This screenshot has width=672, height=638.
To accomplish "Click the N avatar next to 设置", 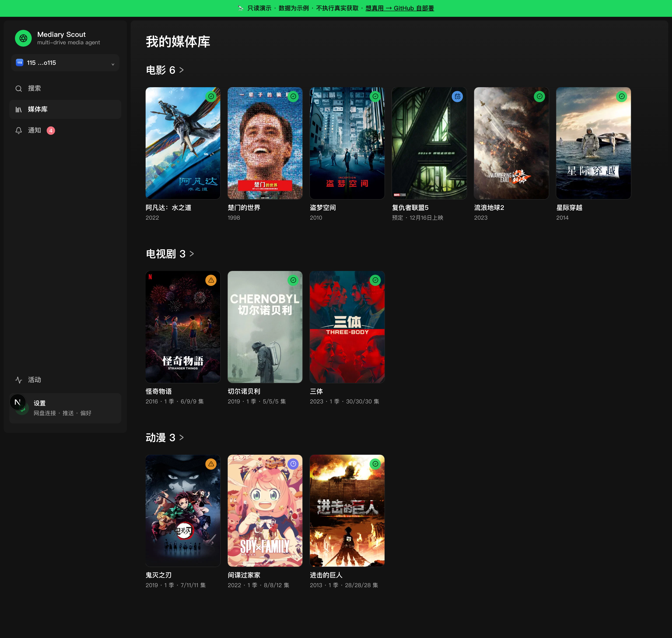I will coord(18,402).
